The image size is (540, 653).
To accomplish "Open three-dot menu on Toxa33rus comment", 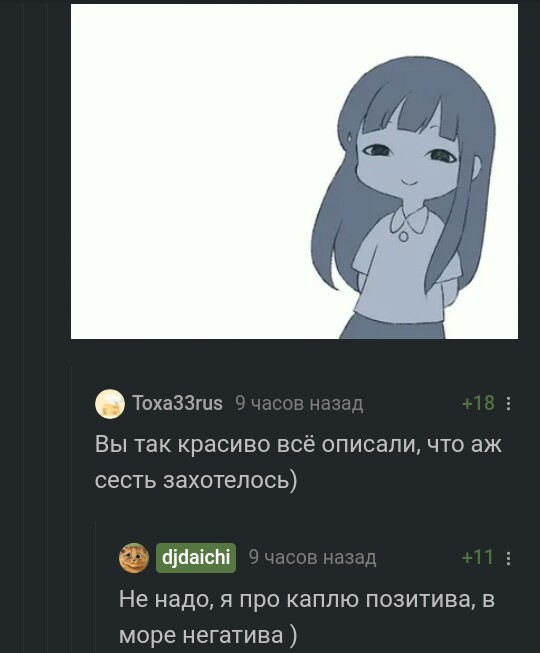I will 508,404.
